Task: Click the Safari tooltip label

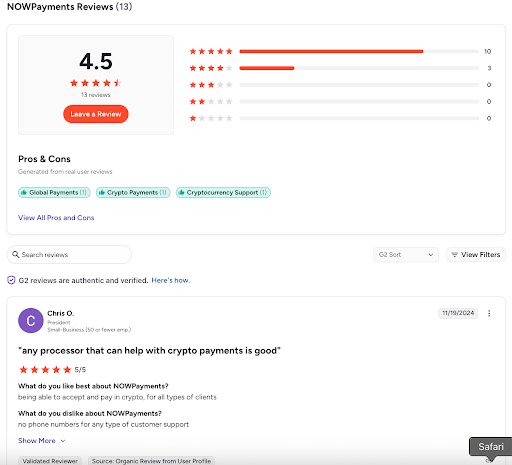Action: coord(491,447)
